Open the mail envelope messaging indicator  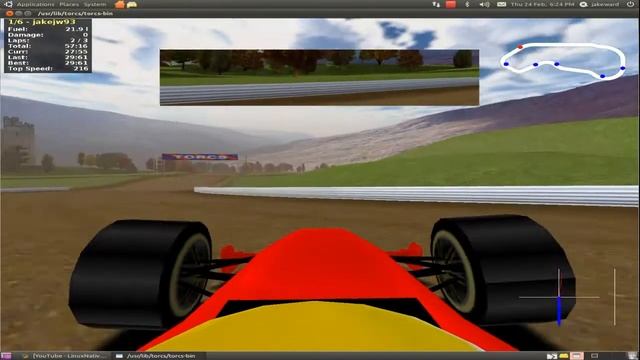pyautogui.click(x=502, y=4)
